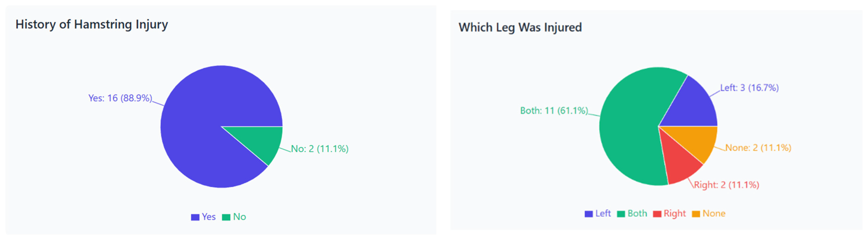The height and width of the screenshot is (239, 868).
Task: Toggle the None legend label
Action: 714,213
